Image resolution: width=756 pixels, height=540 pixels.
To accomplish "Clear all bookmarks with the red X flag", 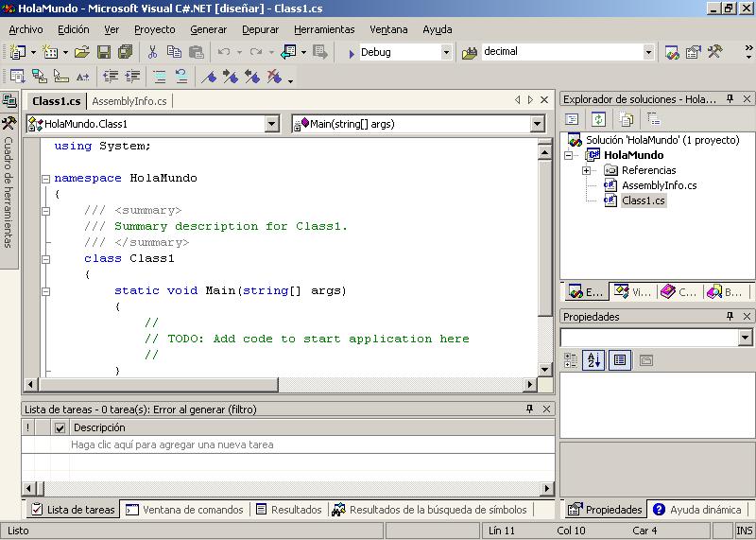I will [274, 77].
